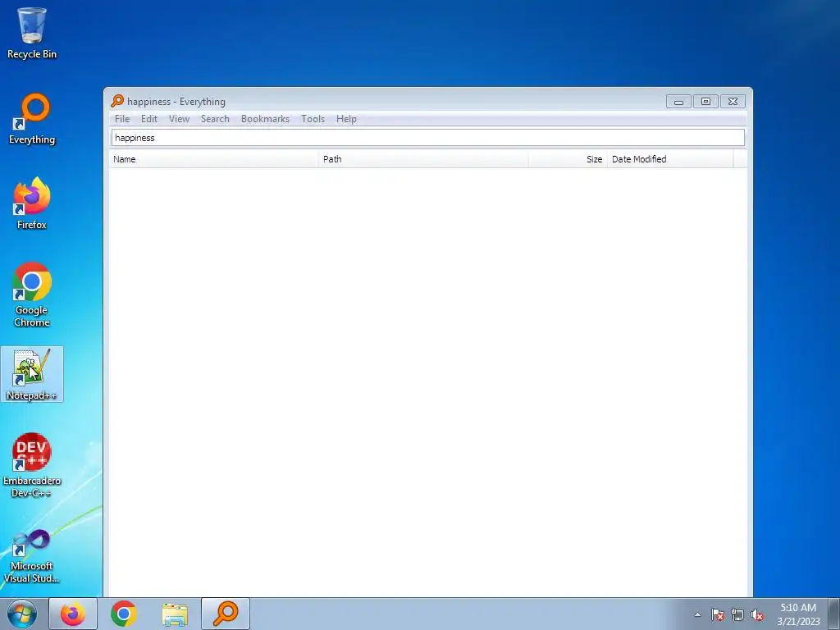Open the View menu
This screenshot has height=630, width=840.
(179, 119)
